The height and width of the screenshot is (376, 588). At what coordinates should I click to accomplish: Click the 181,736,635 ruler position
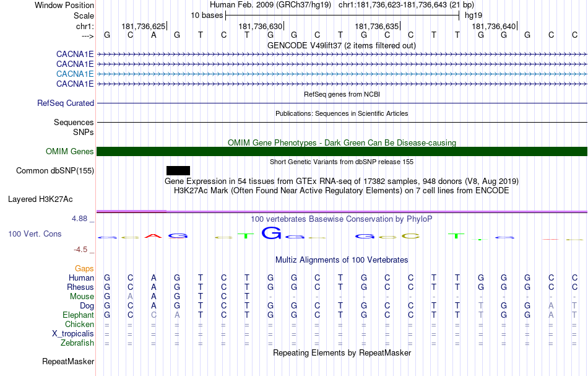[x=377, y=26]
